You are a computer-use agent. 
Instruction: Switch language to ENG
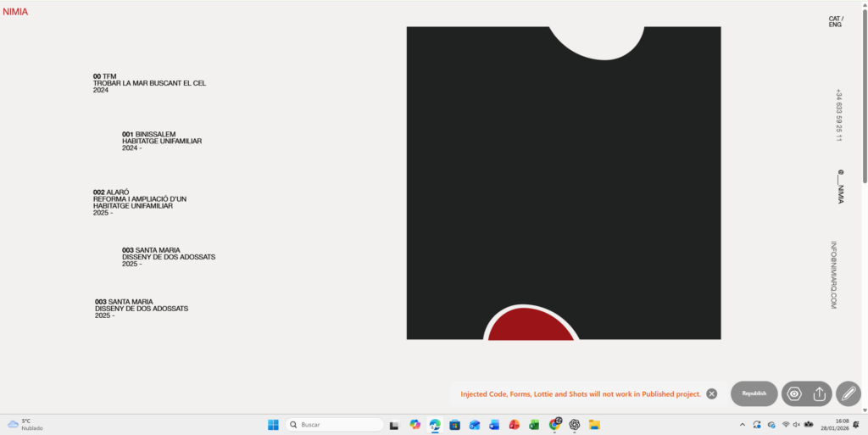835,25
